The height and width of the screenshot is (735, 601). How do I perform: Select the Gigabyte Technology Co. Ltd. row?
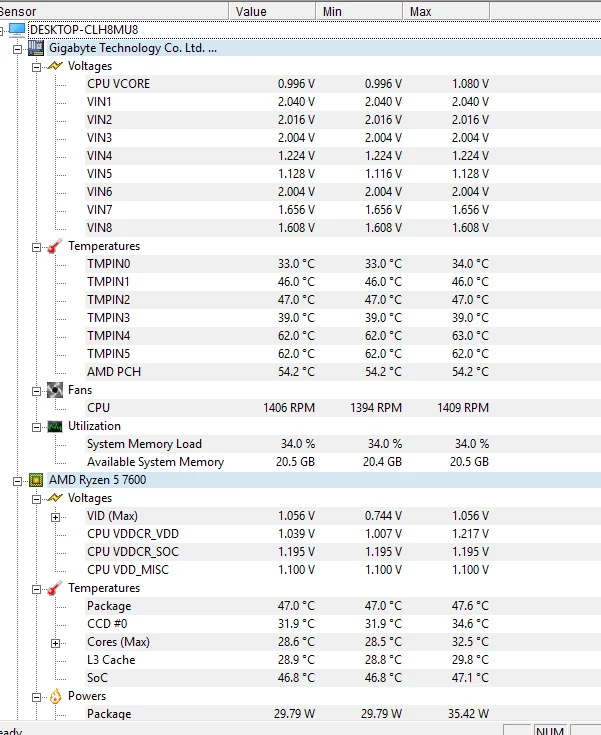[x=323, y=48]
